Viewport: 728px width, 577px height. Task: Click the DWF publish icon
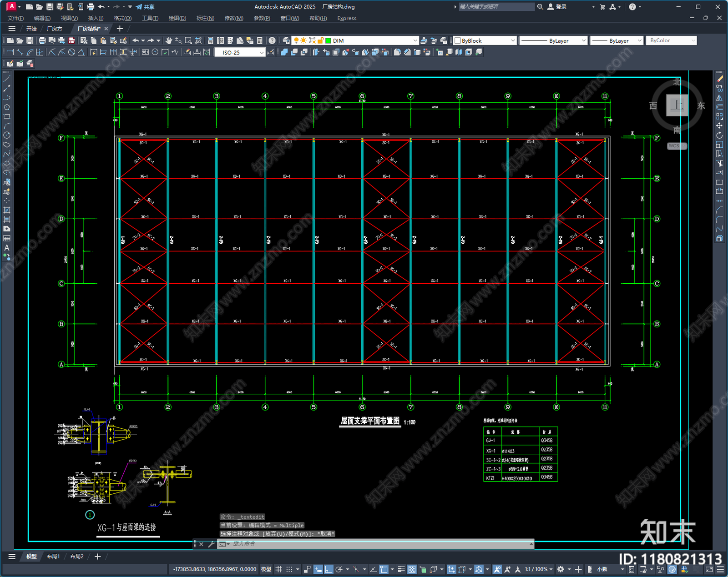(71, 40)
